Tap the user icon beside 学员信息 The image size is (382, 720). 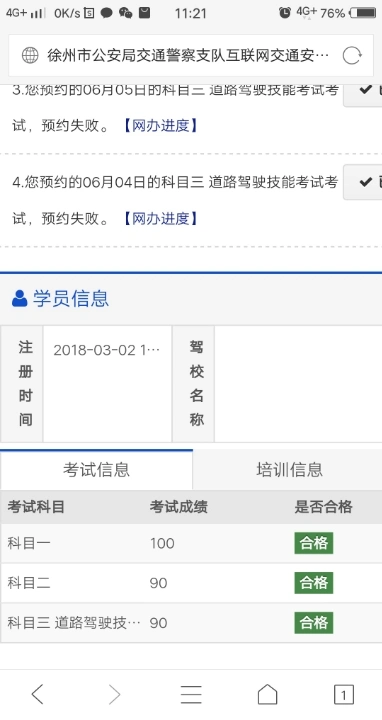point(19,298)
